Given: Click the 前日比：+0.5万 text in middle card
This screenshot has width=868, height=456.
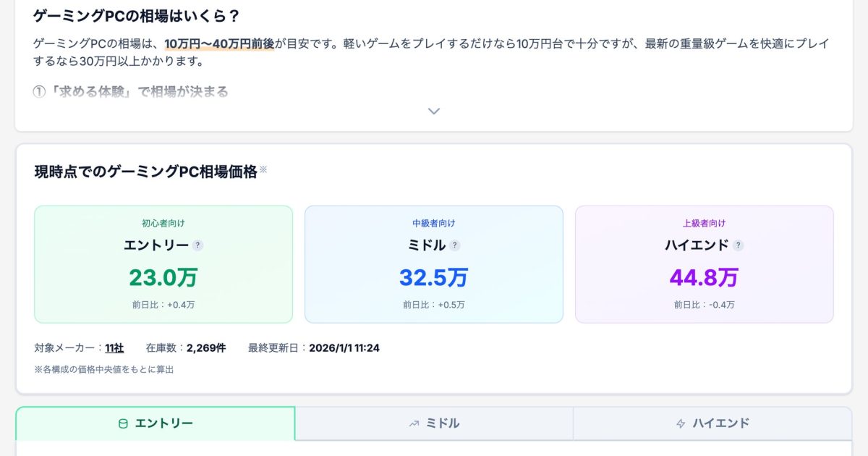Looking at the screenshot, I should [434, 305].
